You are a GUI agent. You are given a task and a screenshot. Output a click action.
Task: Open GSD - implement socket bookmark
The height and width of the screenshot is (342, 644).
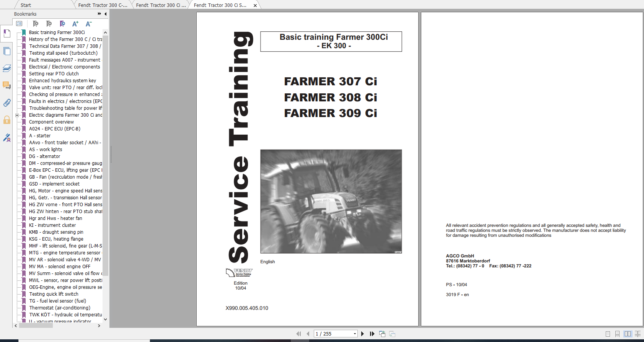pos(54,184)
